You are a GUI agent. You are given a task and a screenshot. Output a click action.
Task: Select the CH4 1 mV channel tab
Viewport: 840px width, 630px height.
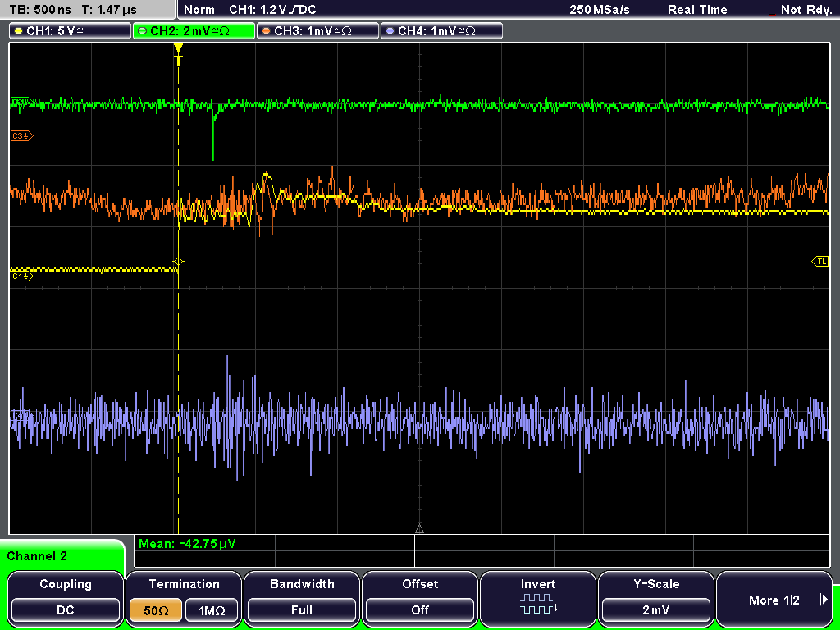tap(441, 31)
